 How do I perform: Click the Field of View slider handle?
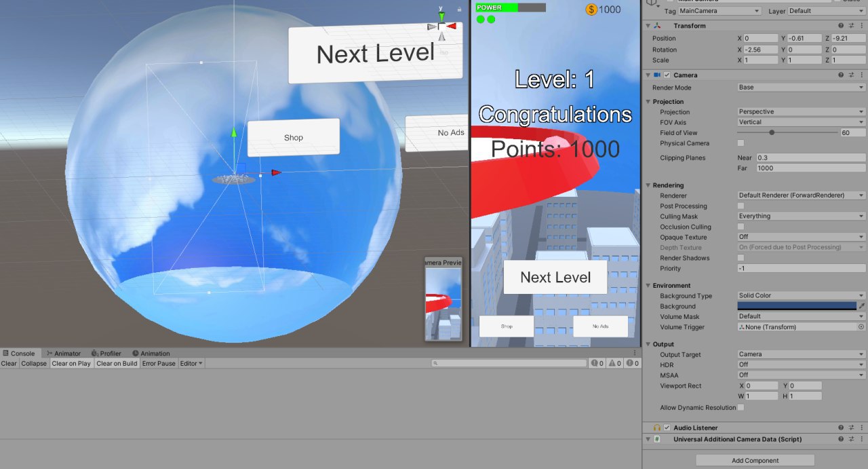pos(772,133)
